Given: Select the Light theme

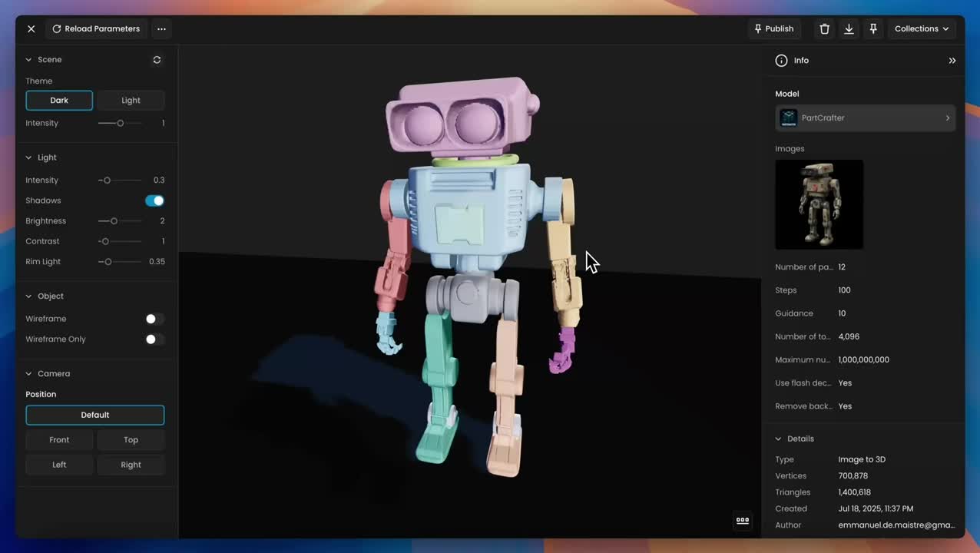Looking at the screenshot, I should (x=131, y=100).
